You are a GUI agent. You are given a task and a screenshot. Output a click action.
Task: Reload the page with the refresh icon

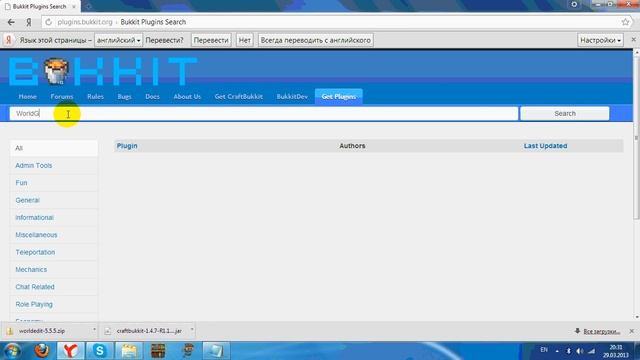(48, 22)
